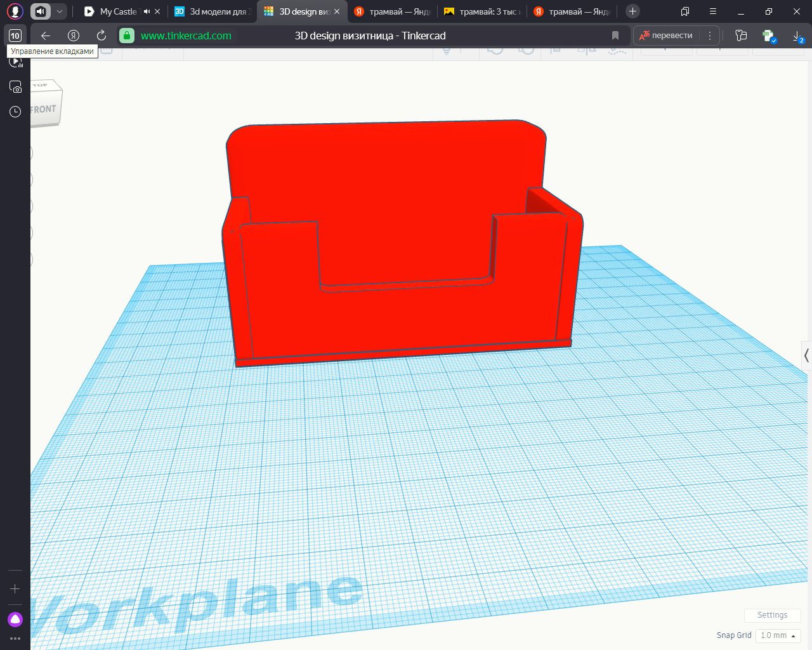Open the Snap Grid 1.0 mm dropdown
The height and width of the screenshot is (650, 812).
778,635
